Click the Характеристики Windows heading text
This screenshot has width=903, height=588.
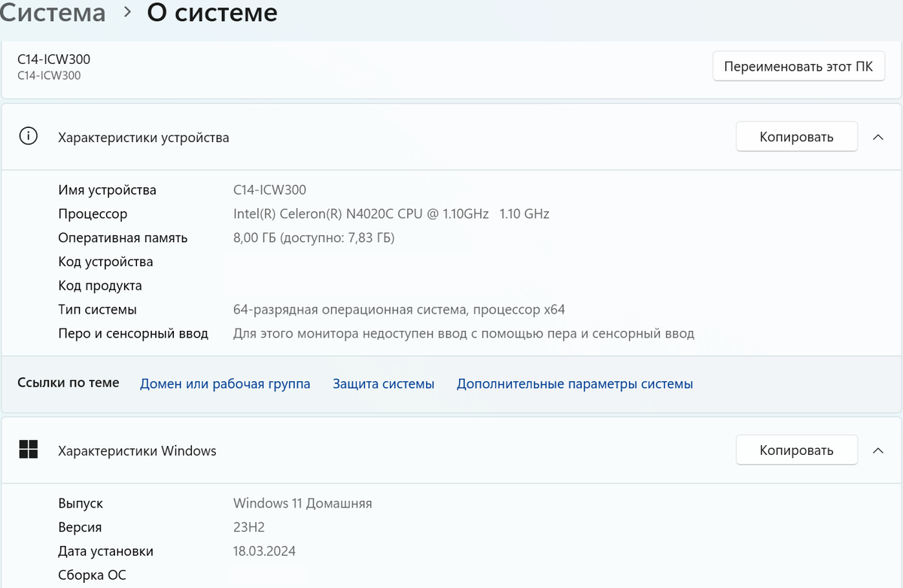point(137,451)
